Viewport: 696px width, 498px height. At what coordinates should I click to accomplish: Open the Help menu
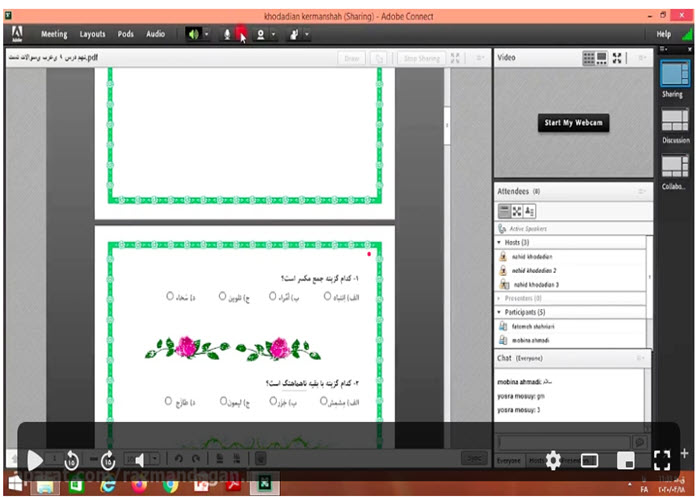[664, 34]
